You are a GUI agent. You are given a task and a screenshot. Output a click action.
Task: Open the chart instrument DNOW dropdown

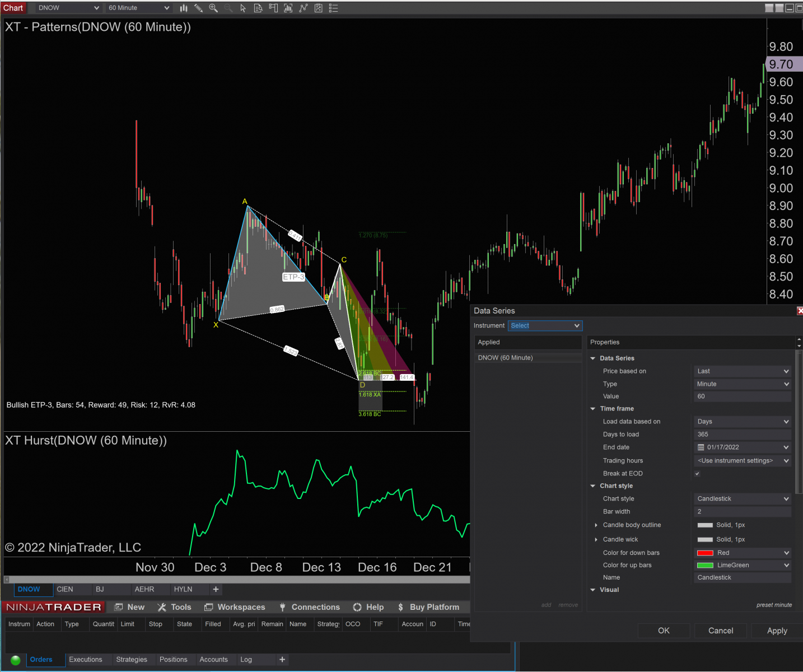[x=69, y=8]
